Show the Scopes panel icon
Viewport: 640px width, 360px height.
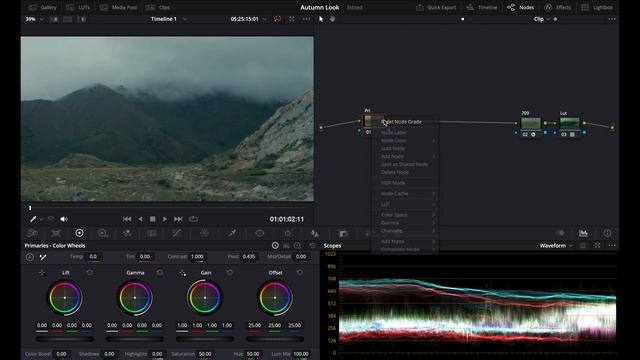tap(583, 233)
